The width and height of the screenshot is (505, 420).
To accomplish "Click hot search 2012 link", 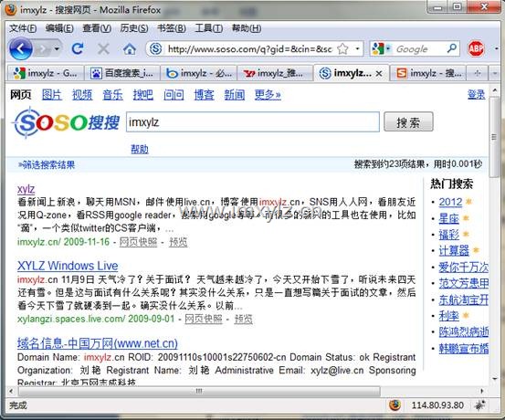I will click(450, 202).
